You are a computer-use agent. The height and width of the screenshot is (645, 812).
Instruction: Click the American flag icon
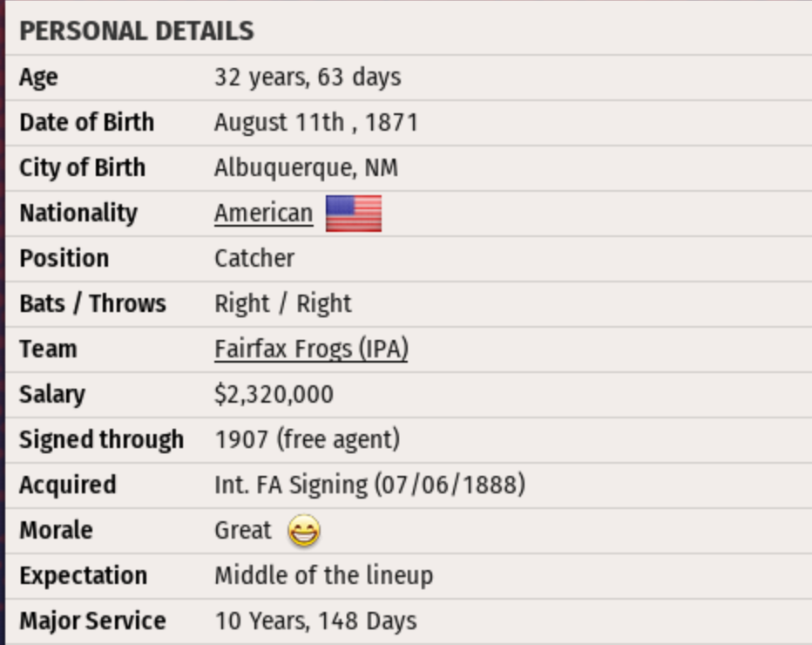354,213
